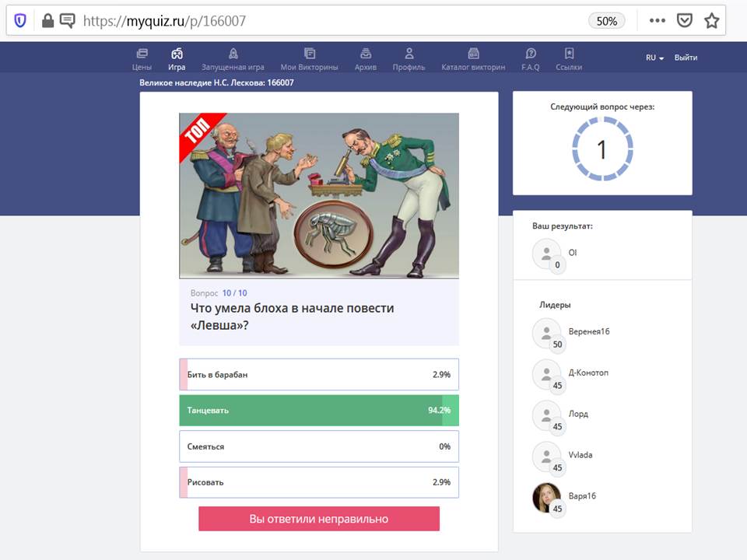Viewport: 747px width, 560px height.
Task: Pick the Рисовать answer option
Action: pyautogui.click(x=318, y=482)
